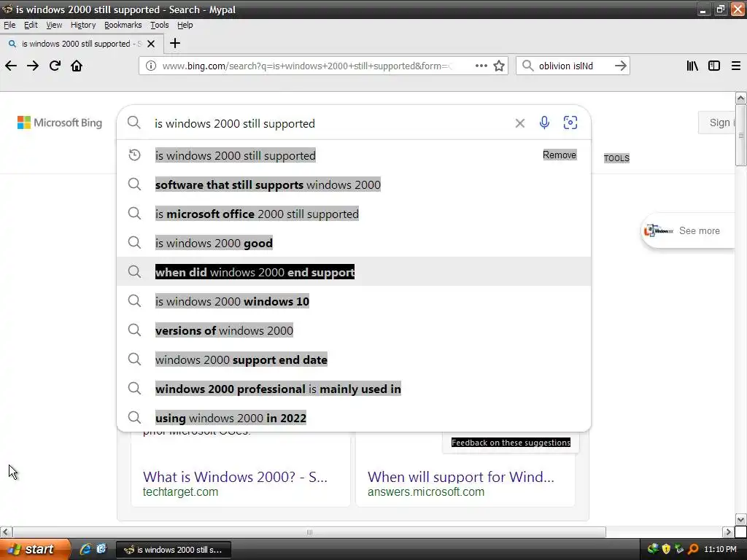Viewport: 747px width, 560px height.
Task: Click the 'oblivion islNd' search field
Action: (573, 66)
